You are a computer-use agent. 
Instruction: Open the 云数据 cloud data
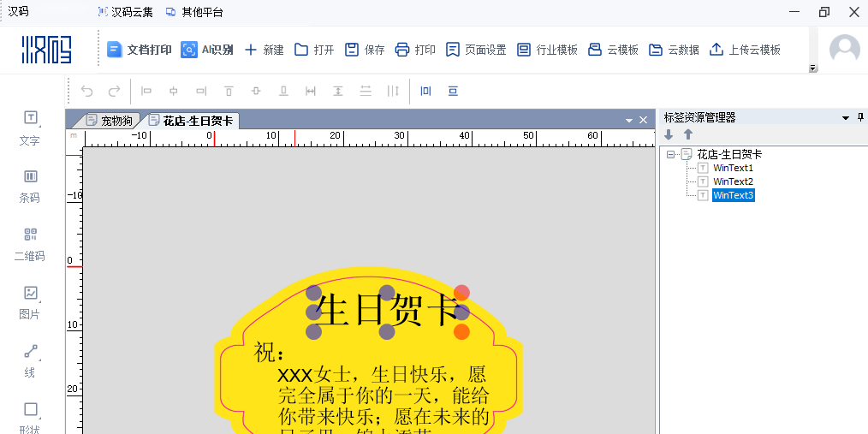(673, 50)
